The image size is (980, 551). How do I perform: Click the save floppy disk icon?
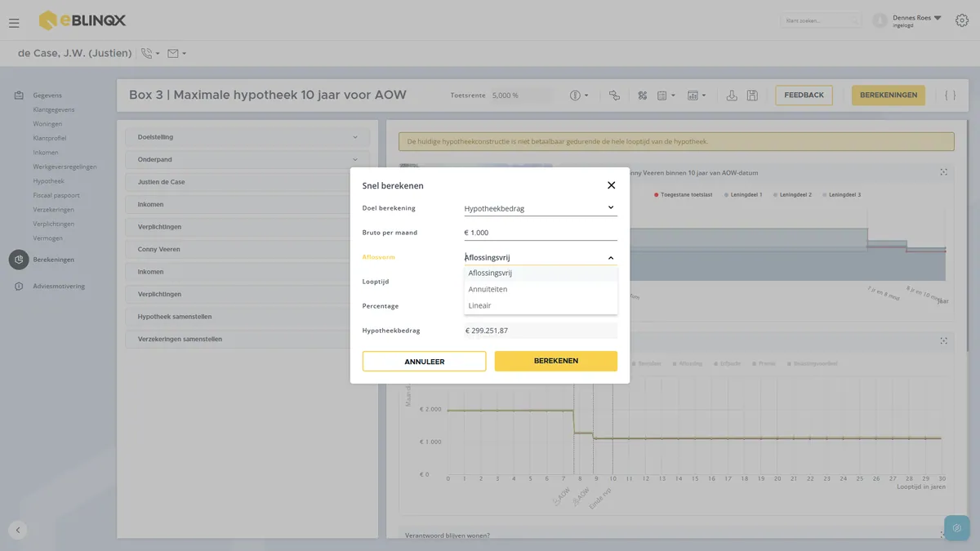point(752,96)
